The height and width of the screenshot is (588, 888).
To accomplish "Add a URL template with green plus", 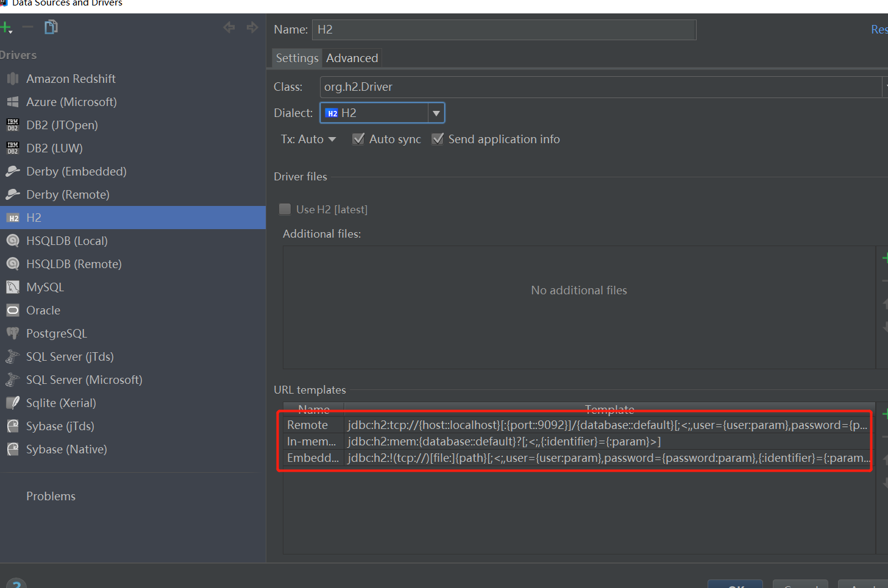I will 884,414.
